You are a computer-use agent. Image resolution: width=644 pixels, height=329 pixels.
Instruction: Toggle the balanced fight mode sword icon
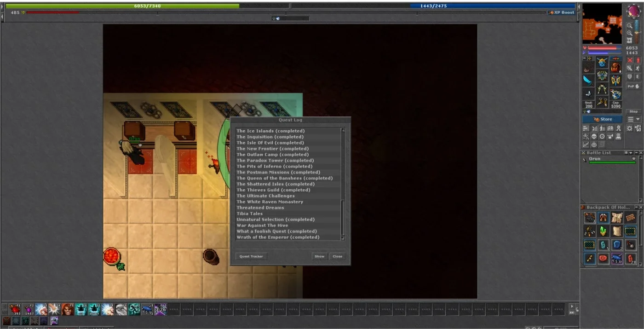630,69
